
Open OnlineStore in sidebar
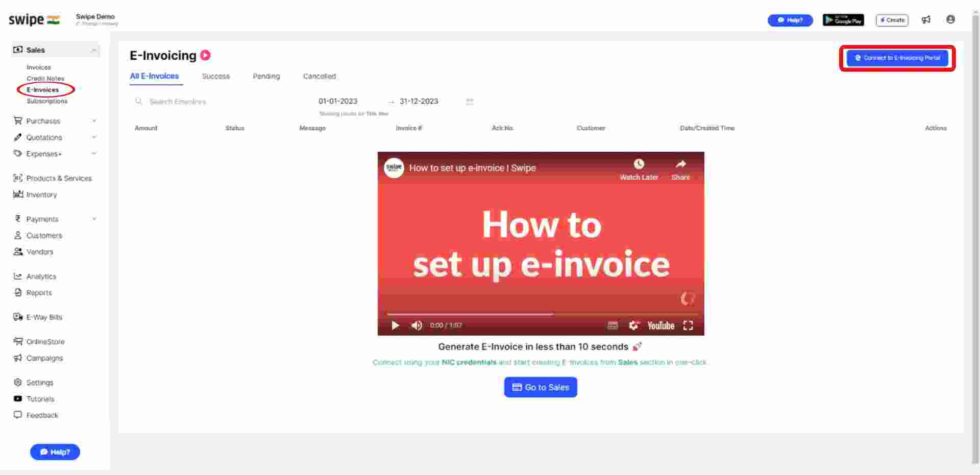pos(39,342)
